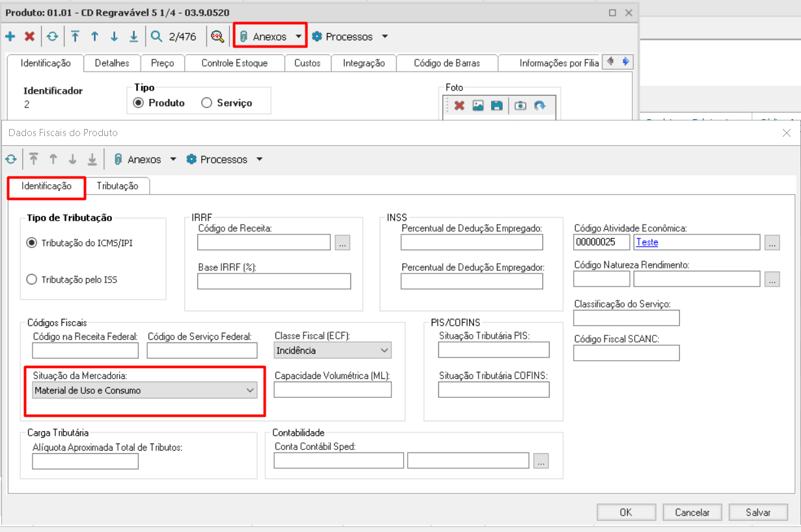Browse Código Natureza Rendimento lookup button
Image resolution: width=801 pixels, height=532 pixels.
tap(772, 279)
